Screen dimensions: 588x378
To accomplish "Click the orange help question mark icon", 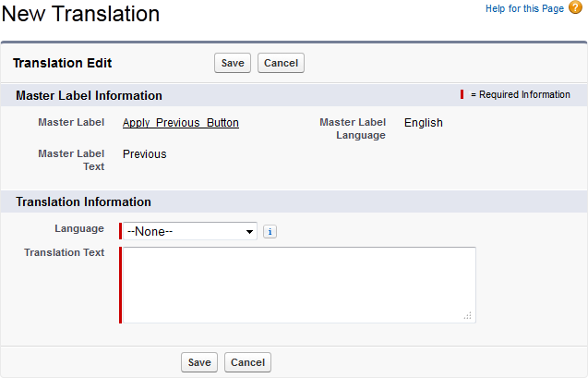I will point(575,8).
